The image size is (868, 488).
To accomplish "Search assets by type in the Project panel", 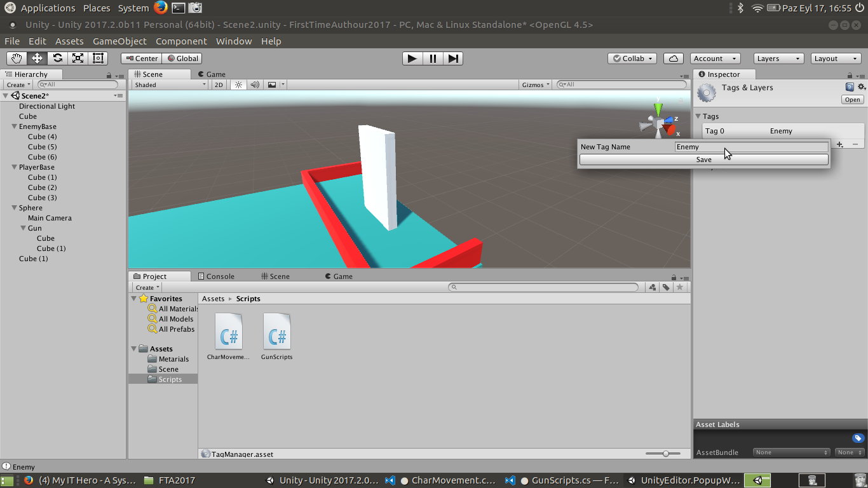I will [x=652, y=288].
